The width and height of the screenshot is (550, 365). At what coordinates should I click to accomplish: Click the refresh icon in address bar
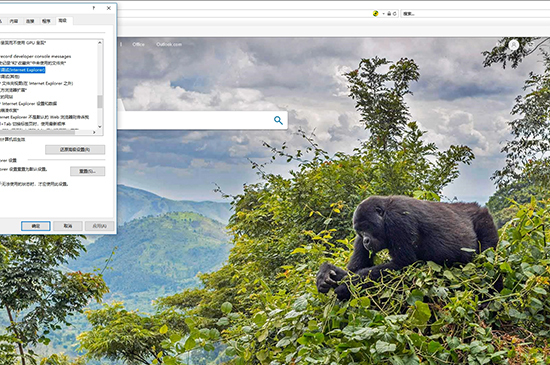(395, 14)
